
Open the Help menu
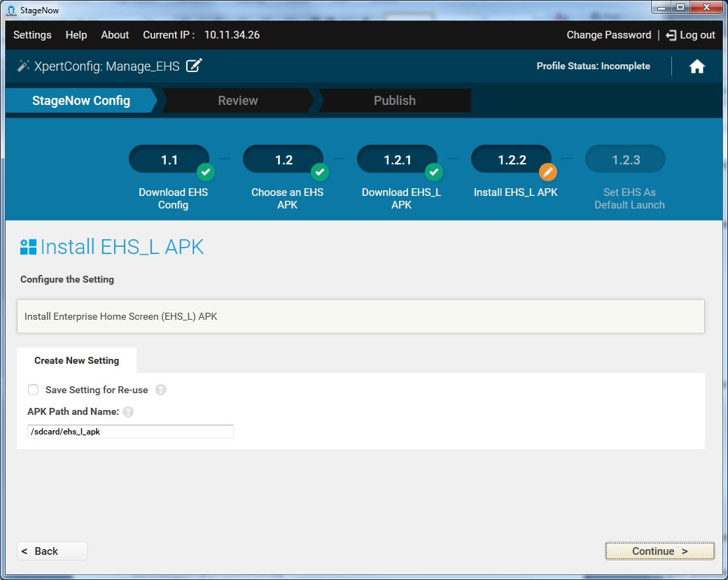(76, 35)
